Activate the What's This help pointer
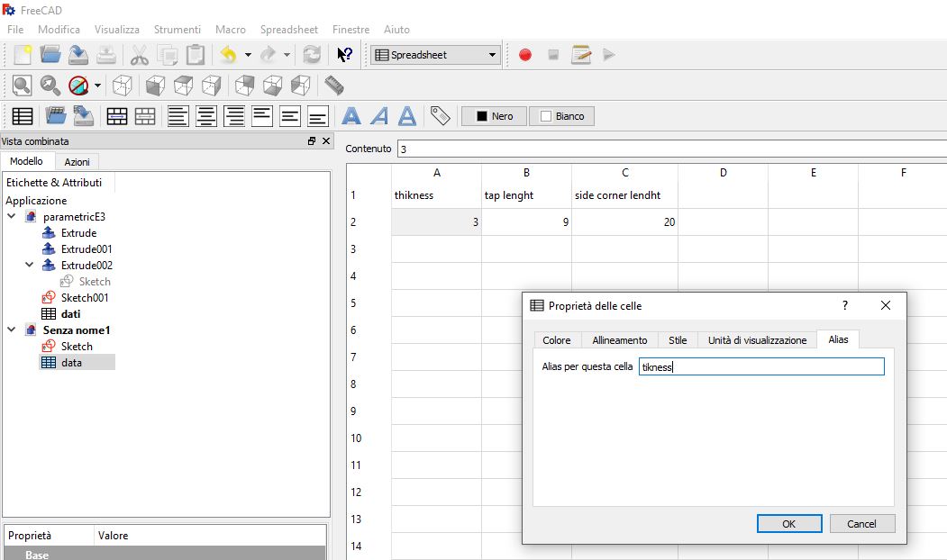947x560 pixels. (x=345, y=55)
